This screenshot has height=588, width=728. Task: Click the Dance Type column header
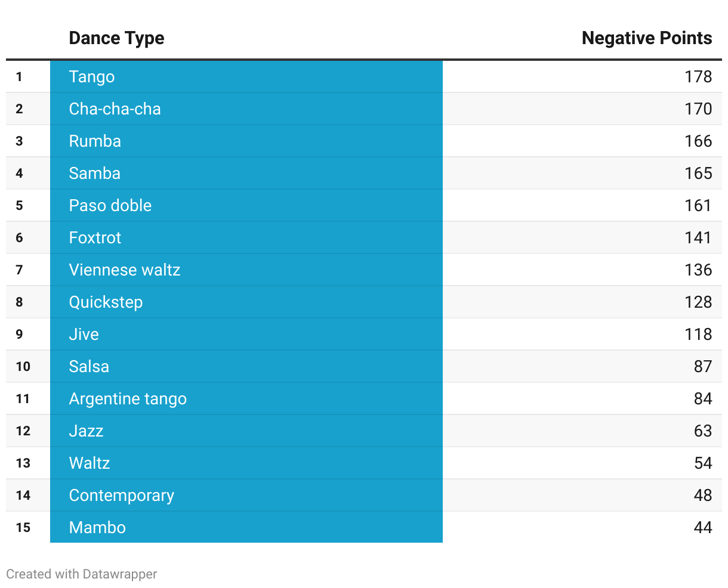[116, 38]
